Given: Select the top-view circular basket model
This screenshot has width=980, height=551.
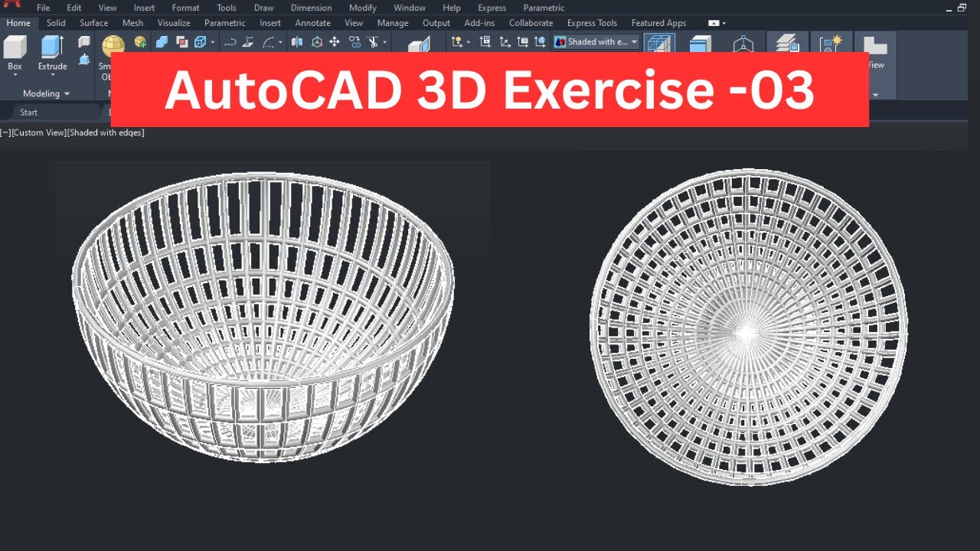Looking at the screenshot, I should 748,327.
